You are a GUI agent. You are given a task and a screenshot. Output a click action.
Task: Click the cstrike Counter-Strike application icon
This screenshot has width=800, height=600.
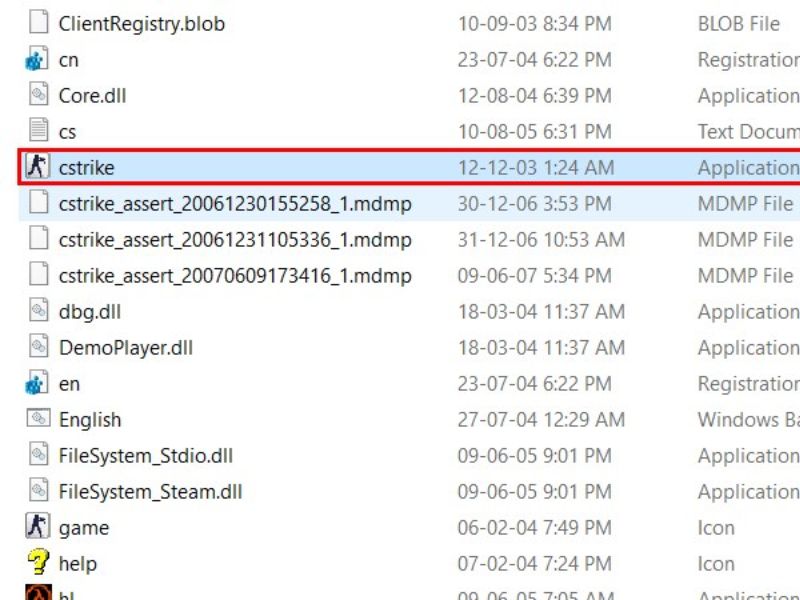37,167
